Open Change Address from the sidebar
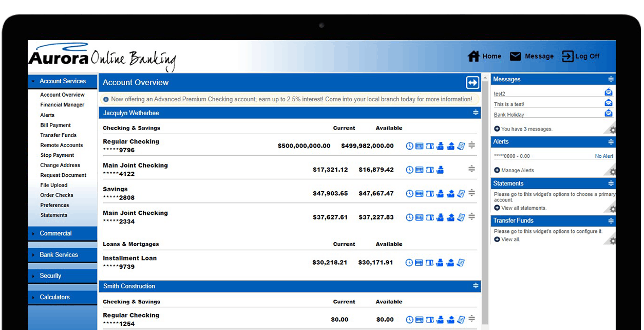The image size is (644, 330). (60, 165)
